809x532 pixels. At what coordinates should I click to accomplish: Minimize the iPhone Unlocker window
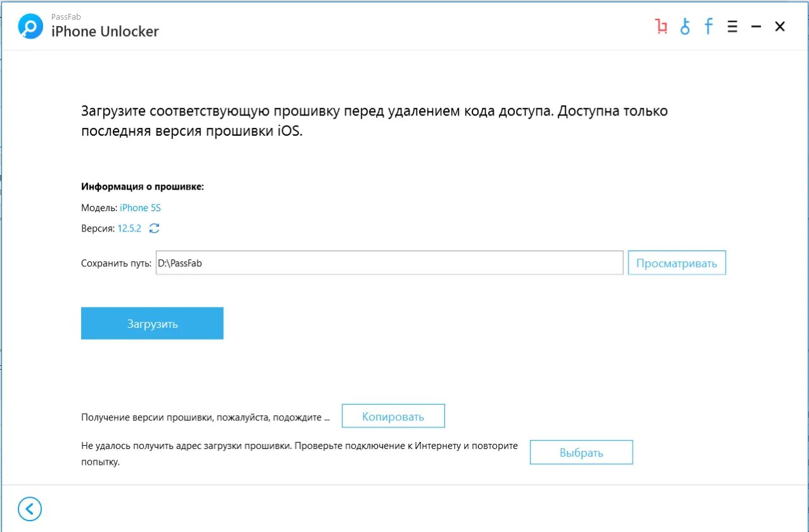(756, 27)
